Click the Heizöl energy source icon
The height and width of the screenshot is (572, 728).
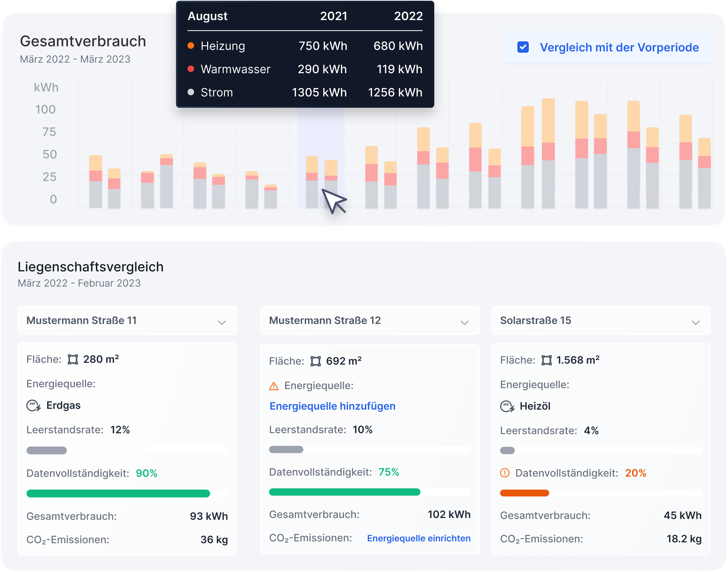[x=507, y=407]
